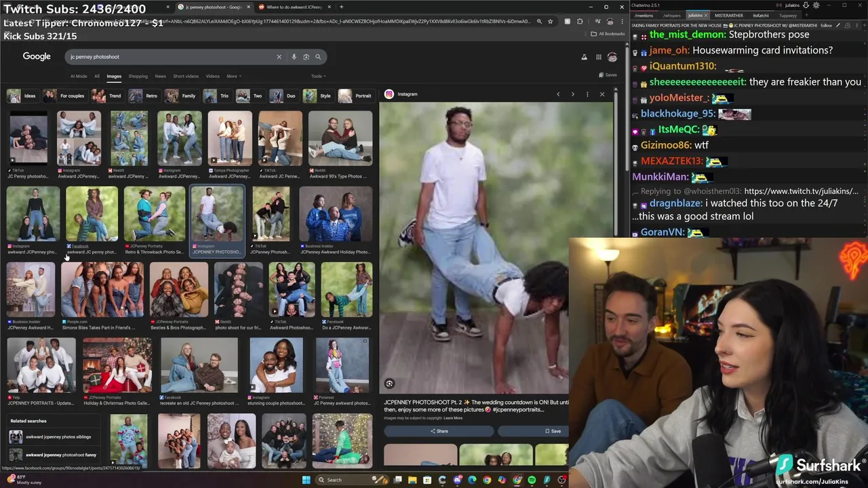Select the 'Retro' filter chip
Image resolution: width=868 pixels, height=488 pixels.
(x=144, y=96)
